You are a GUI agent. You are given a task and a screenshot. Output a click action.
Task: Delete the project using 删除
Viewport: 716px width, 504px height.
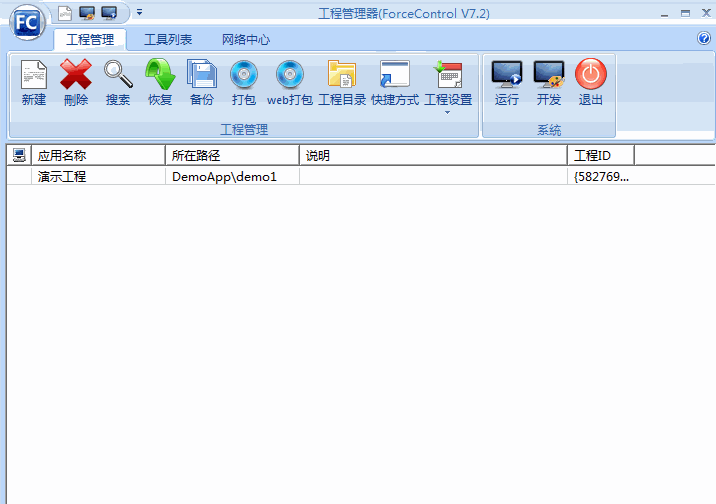(x=76, y=83)
